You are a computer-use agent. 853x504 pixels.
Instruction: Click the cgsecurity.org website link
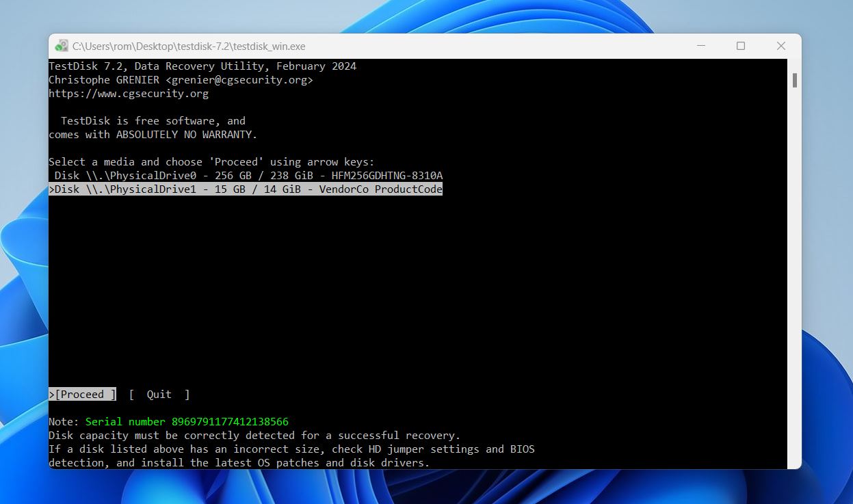(x=128, y=93)
